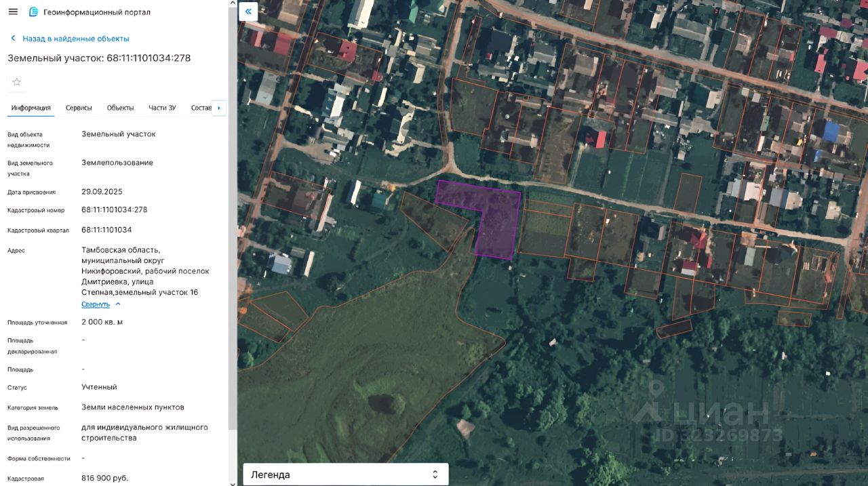
Task: Open the Сервисы tab
Action: 79,108
